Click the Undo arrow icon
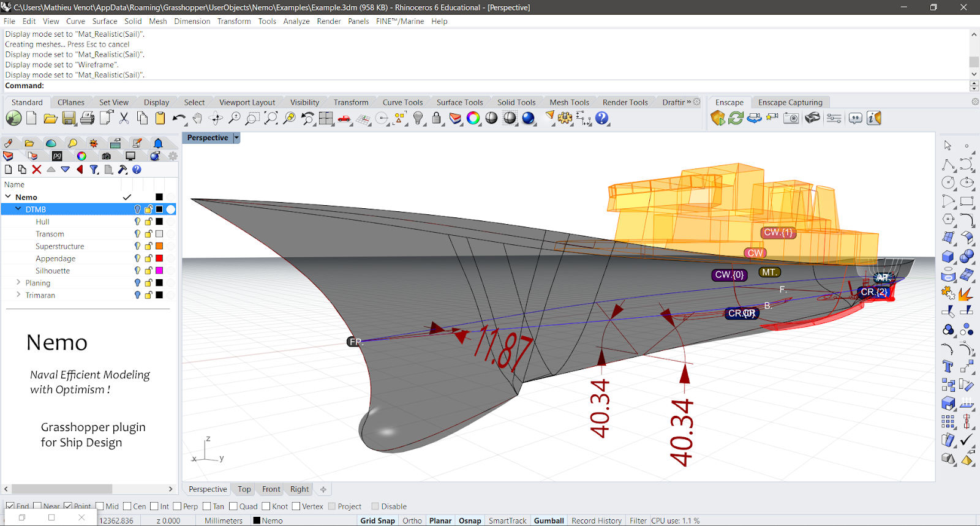Screen dimensions: 980x526 (178, 118)
